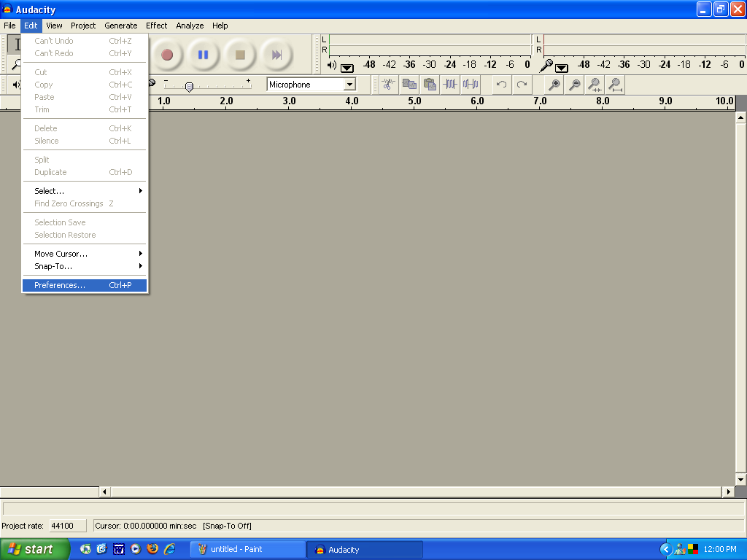Image resolution: width=747 pixels, height=560 pixels.
Task: Choose Preferences... from the Edit menu
Action: pyautogui.click(x=85, y=285)
